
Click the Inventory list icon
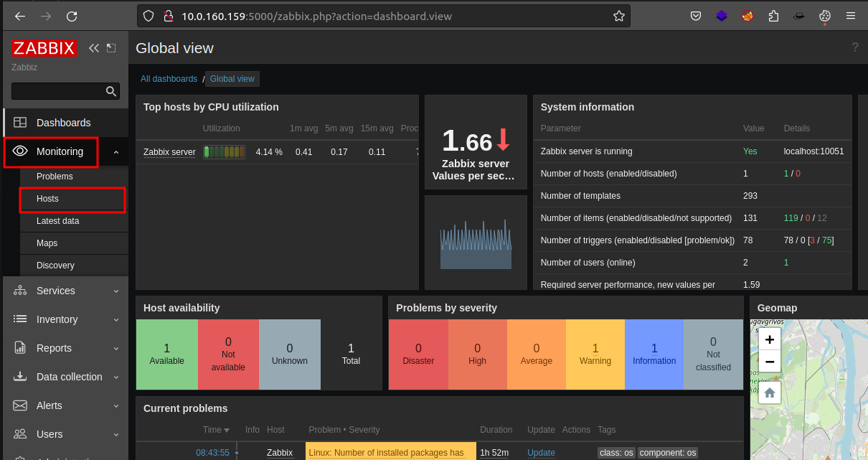(20, 319)
